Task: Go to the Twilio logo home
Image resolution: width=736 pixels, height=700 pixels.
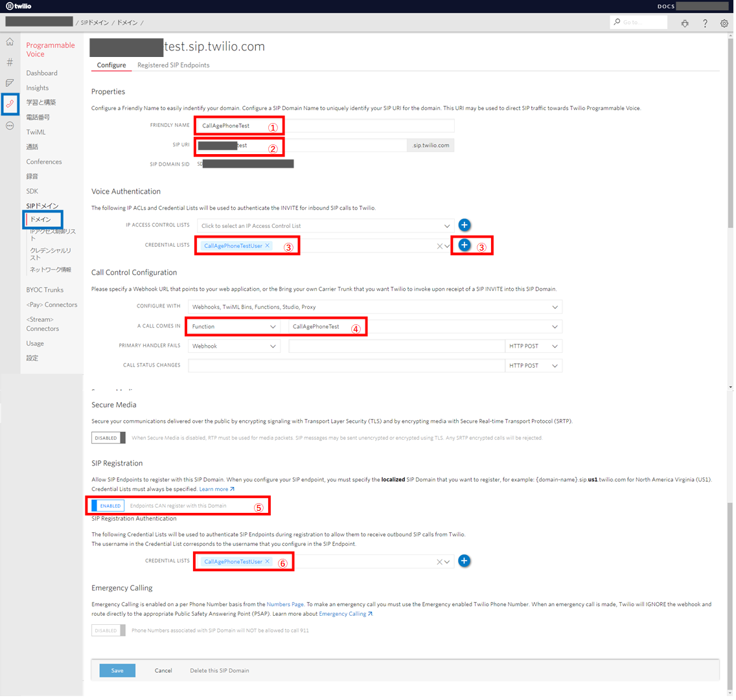Action: [x=19, y=6]
